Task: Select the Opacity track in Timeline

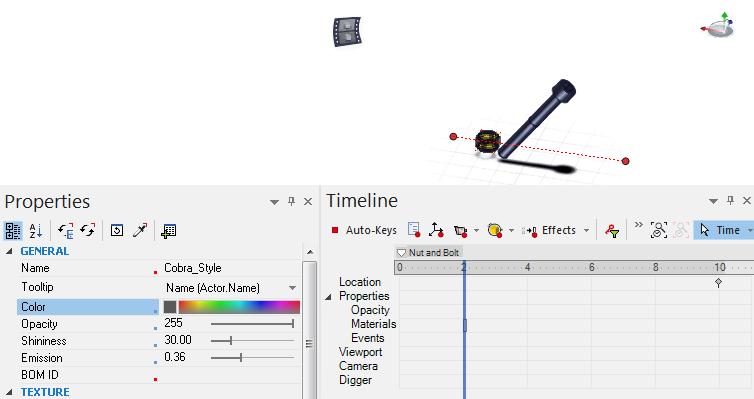Action: click(370, 310)
